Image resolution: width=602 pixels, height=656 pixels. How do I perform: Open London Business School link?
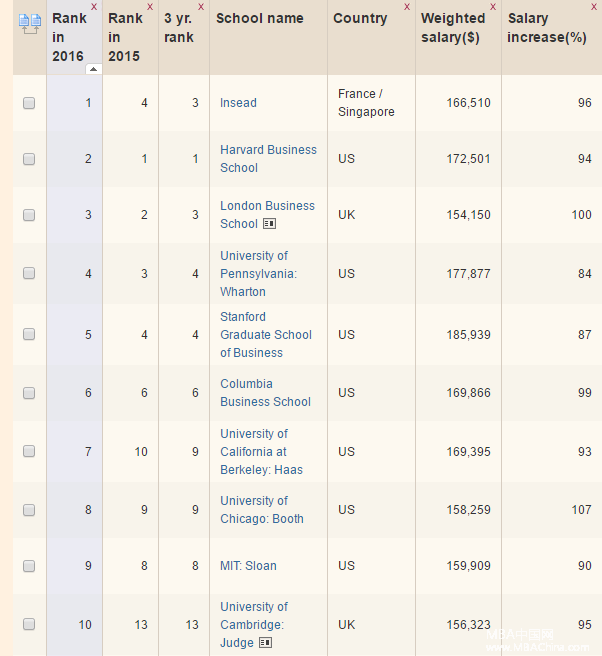tap(267, 215)
